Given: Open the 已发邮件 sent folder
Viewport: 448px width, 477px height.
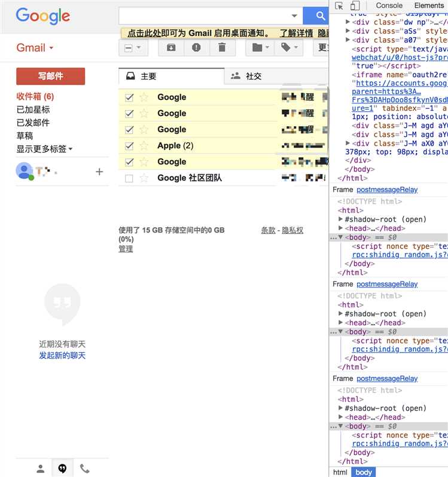Looking at the screenshot, I should 33,123.
